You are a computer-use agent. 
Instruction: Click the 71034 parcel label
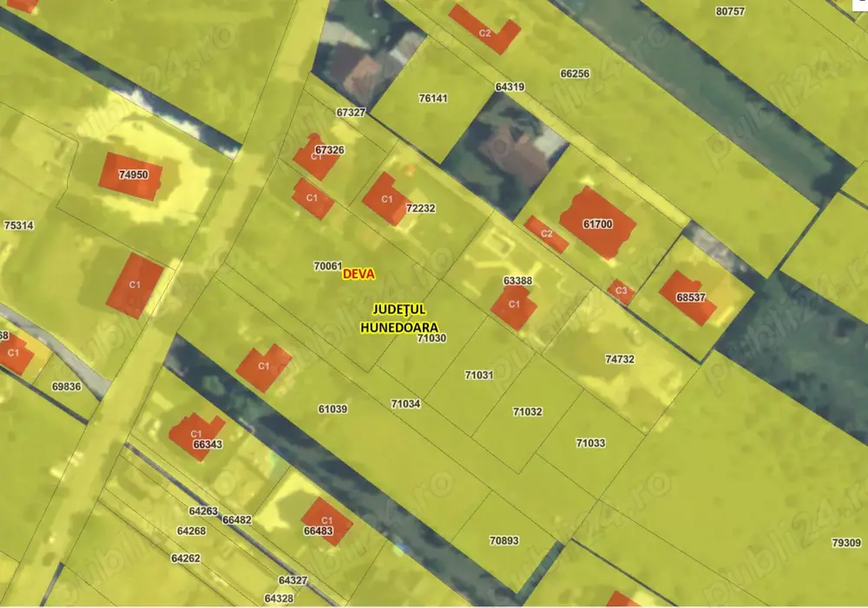coord(405,403)
